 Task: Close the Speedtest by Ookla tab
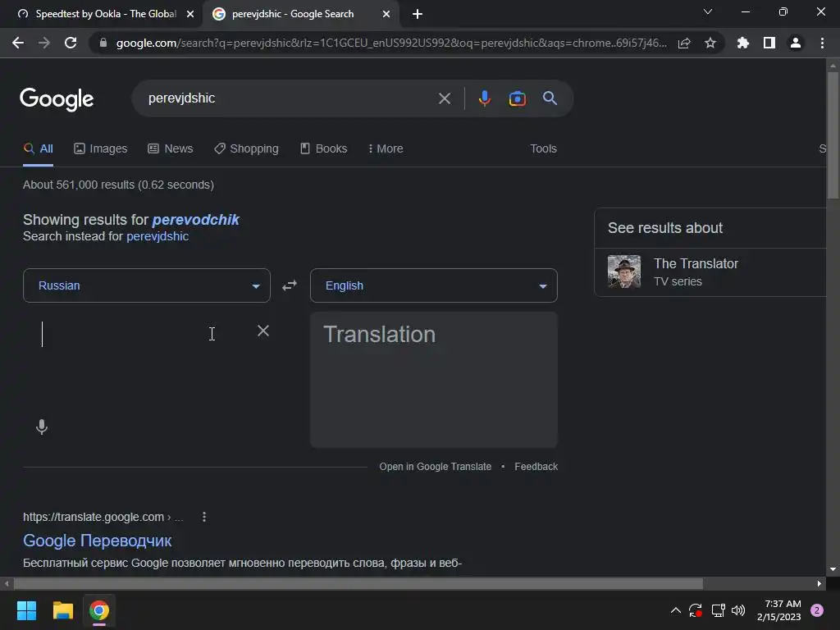coord(190,14)
